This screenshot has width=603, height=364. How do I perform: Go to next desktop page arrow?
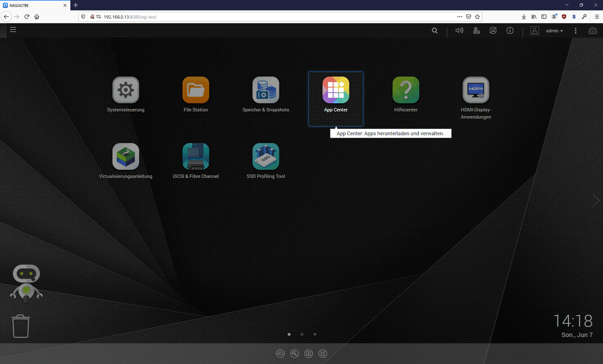595,201
